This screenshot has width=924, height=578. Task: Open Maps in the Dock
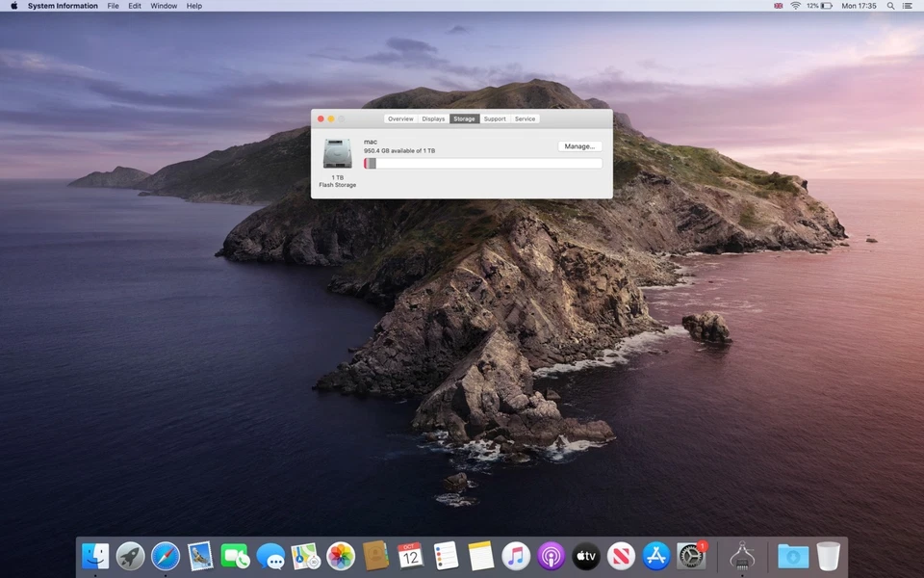[305, 556]
